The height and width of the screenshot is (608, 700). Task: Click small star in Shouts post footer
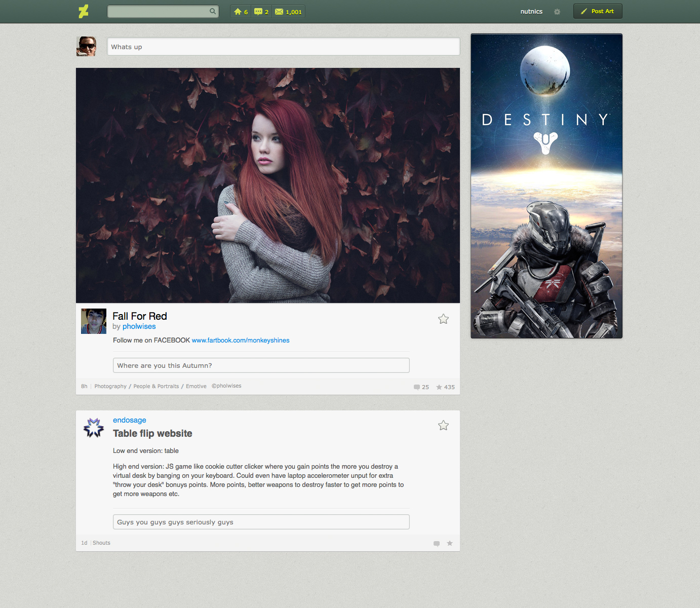450,543
